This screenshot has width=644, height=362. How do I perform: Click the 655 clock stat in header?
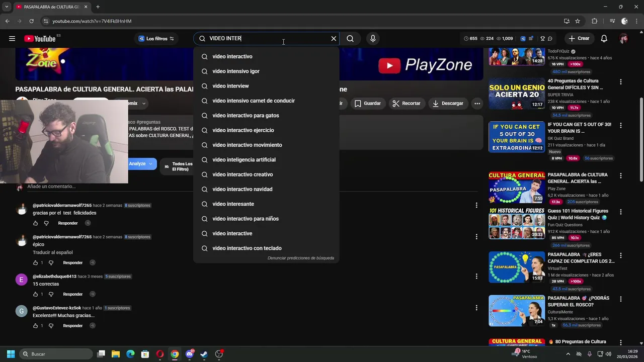pyautogui.click(x=470, y=39)
